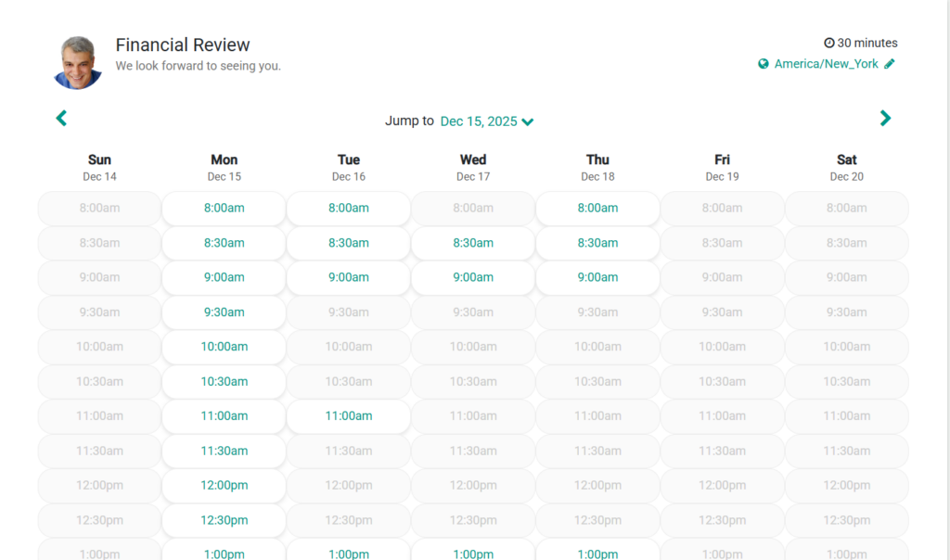Screen dimensions: 950x560
Task: Select Monday 12:30pm slot
Action: 225,520
